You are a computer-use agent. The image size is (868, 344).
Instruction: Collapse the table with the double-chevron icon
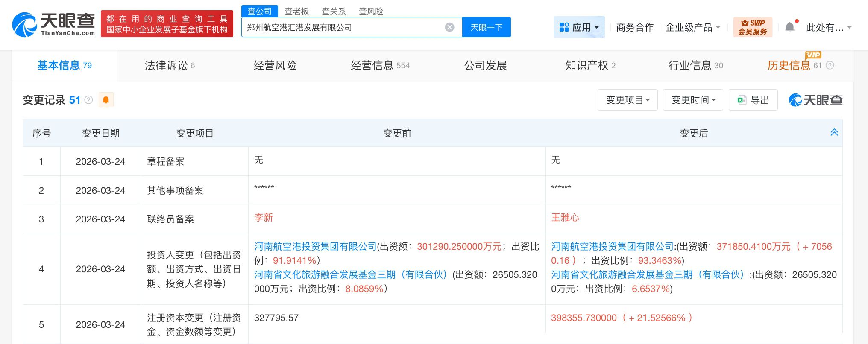(x=834, y=132)
